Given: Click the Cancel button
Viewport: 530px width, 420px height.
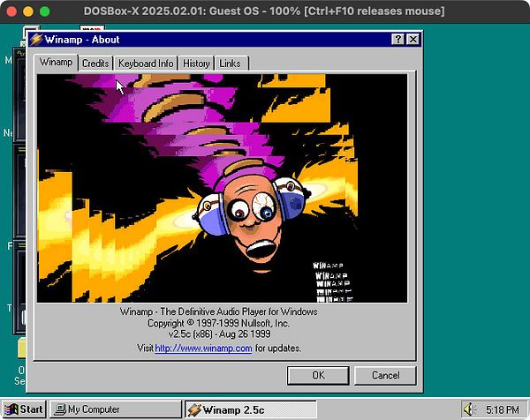Looking at the screenshot, I should [x=385, y=375].
